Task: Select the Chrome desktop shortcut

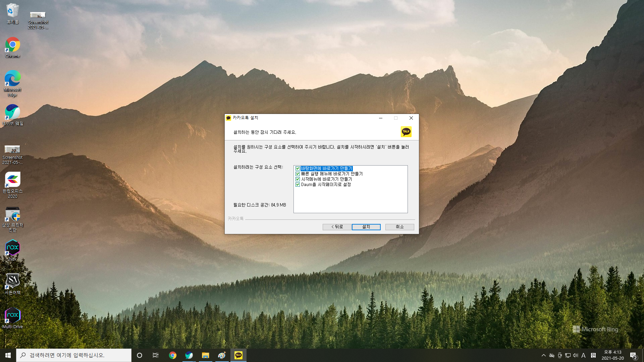Action: pyautogui.click(x=13, y=48)
